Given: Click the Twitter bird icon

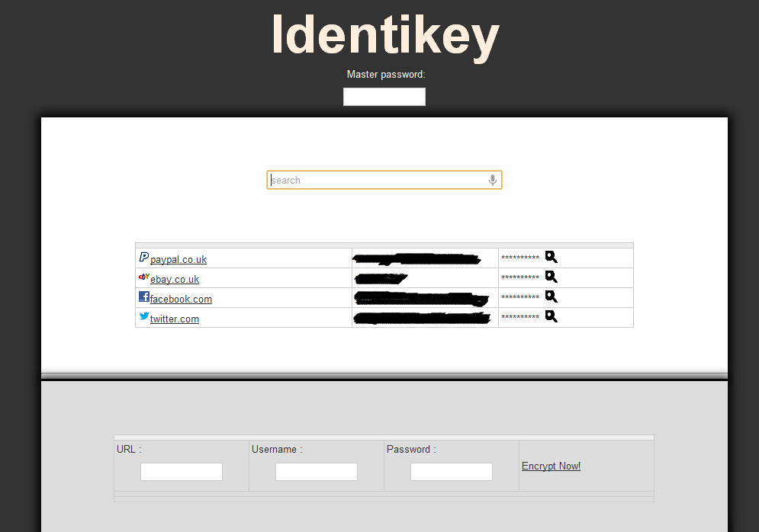Looking at the screenshot, I should [143, 317].
